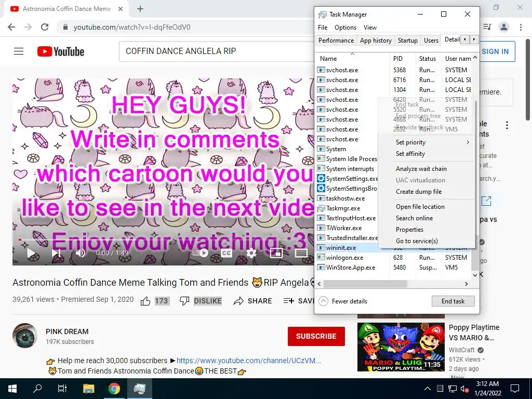Open YouTube hamburger guide menu
Screen dimensions: 532x399
[19, 51]
